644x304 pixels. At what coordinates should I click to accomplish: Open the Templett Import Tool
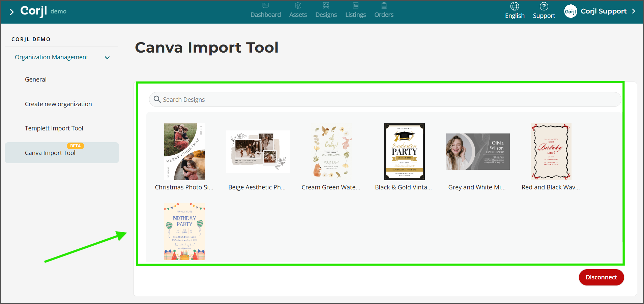pyautogui.click(x=54, y=128)
